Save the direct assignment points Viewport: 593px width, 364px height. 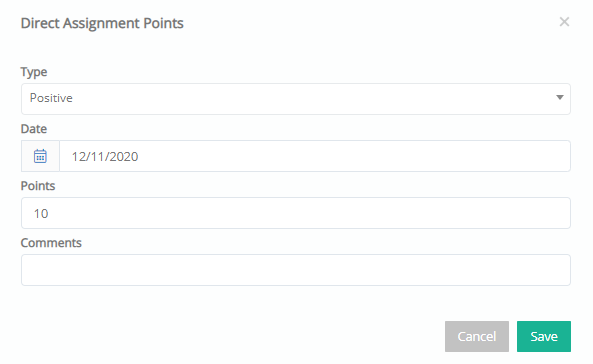[x=544, y=336]
